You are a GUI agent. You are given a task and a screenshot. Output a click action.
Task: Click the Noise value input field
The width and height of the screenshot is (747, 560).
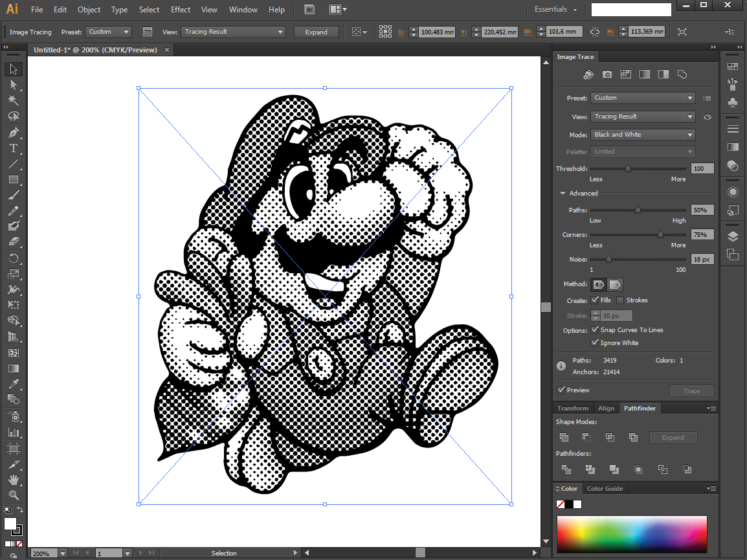(702, 259)
